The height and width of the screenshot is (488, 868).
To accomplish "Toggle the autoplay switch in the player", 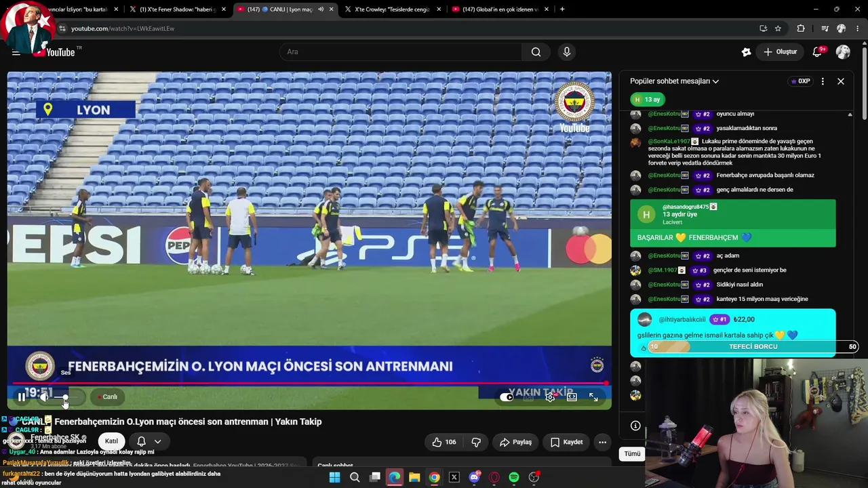I will coord(507,397).
